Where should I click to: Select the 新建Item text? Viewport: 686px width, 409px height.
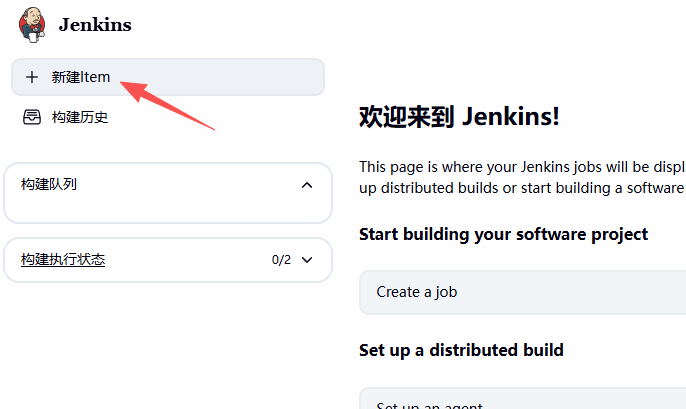coord(80,77)
